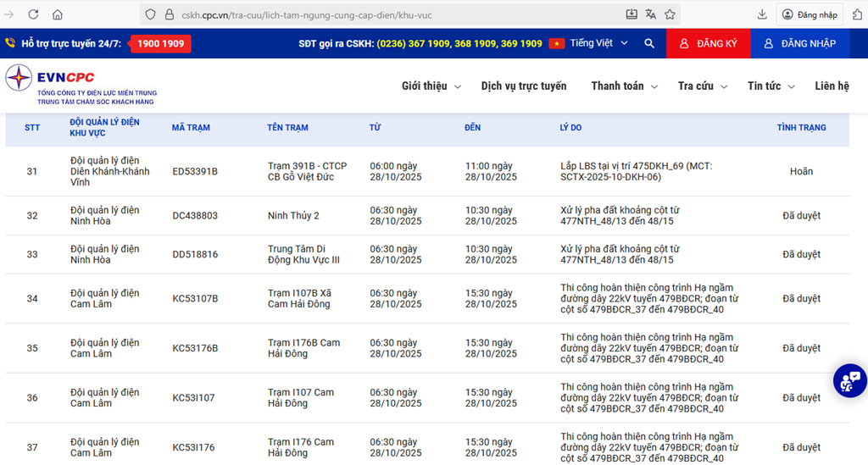The width and height of the screenshot is (868, 465).
Task: Open the browser downloads icon
Action: 762,14
